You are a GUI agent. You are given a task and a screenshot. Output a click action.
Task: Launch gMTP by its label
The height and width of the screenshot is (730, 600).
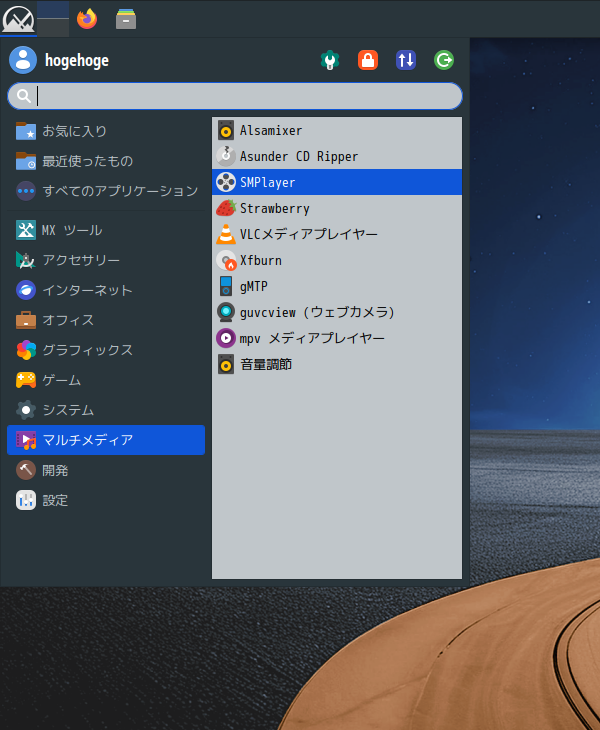(254, 286)
